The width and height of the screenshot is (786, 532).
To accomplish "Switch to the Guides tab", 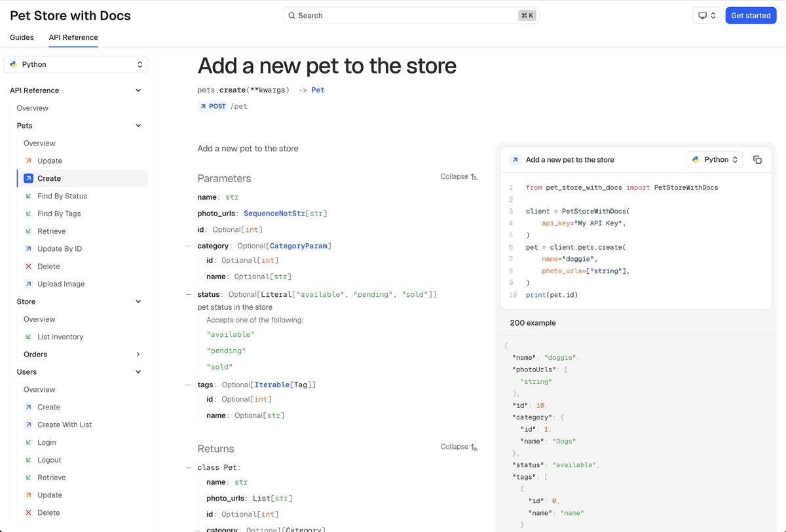I will [22, 37].
